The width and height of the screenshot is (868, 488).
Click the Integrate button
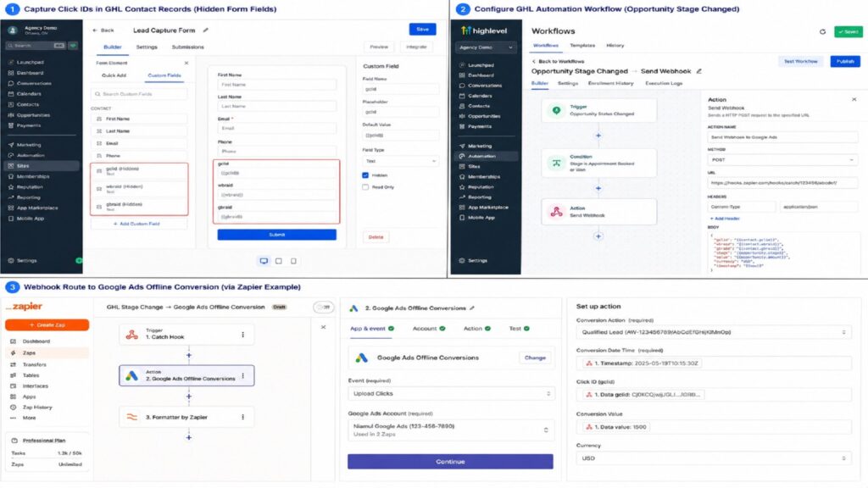click(x=416, y=47)
